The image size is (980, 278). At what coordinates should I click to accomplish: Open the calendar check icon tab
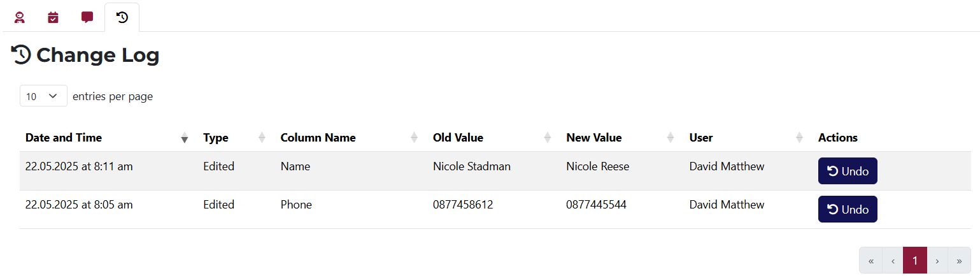(x=53, y=18)
